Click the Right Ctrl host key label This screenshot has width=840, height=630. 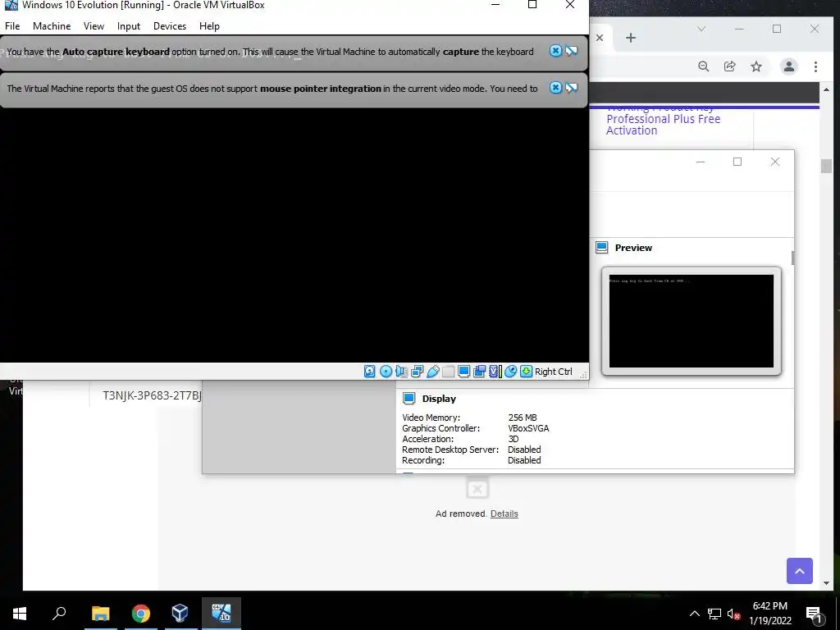pos(554,372)
